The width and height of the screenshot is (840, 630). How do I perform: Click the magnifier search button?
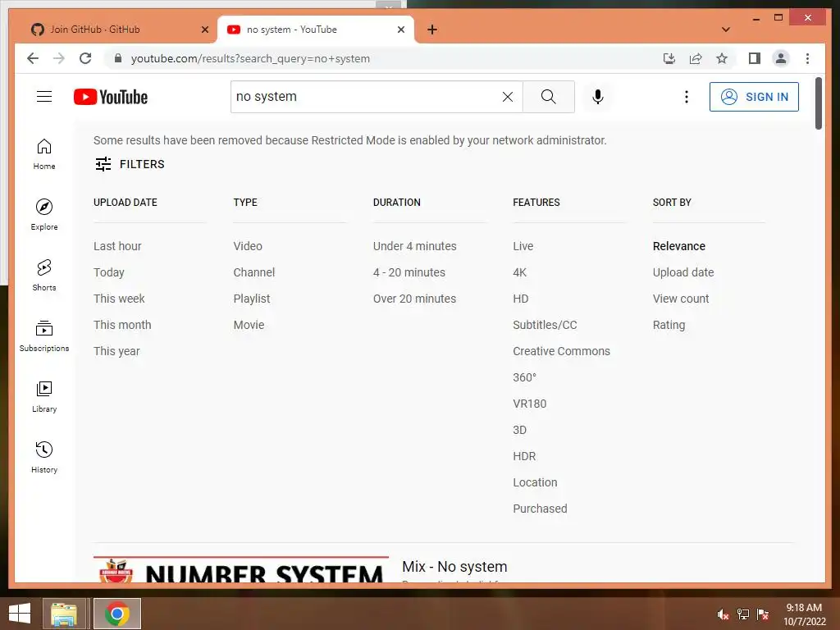(x=548, y=97)
